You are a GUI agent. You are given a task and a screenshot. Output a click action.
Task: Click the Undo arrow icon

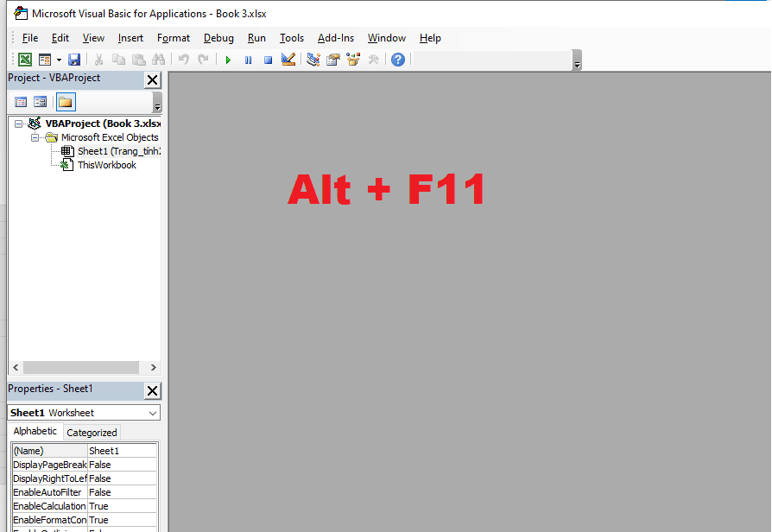pos(184,60)
